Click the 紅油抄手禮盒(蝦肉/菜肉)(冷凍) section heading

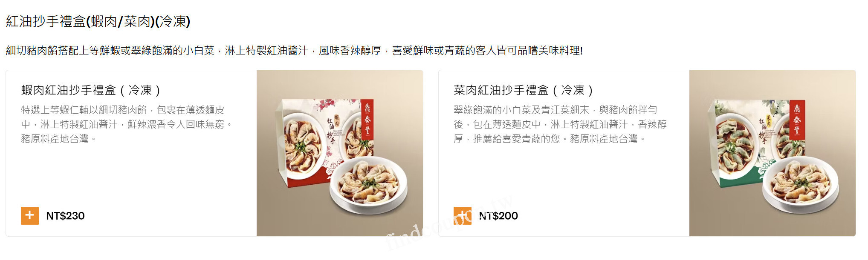click(x=98, y=21)
